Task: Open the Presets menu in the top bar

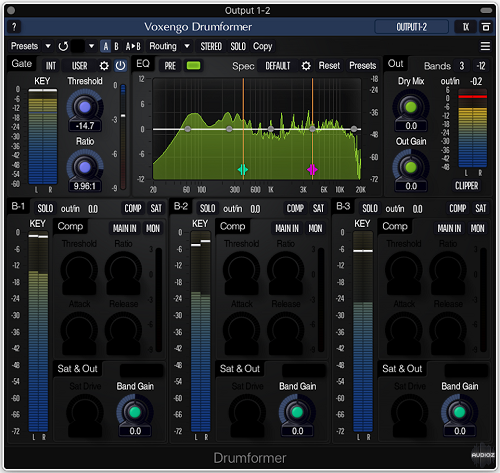Action: click(x=24, y=46)
